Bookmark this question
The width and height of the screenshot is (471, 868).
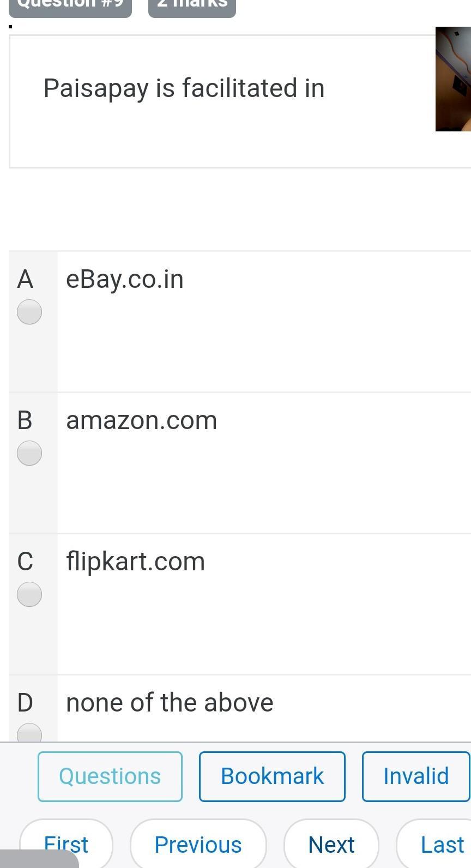tap(272, 776)
